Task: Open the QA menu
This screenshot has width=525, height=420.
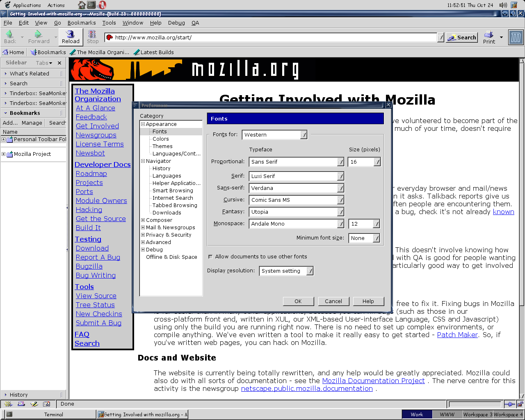Action: click(x=195, y=23)
